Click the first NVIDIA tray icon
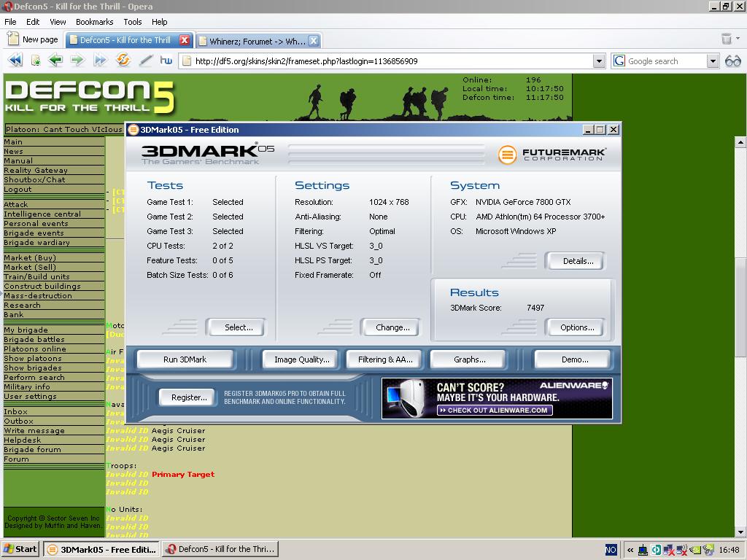Image resolution: width=747 pixels, height=560 pixels. click(695, 550)
